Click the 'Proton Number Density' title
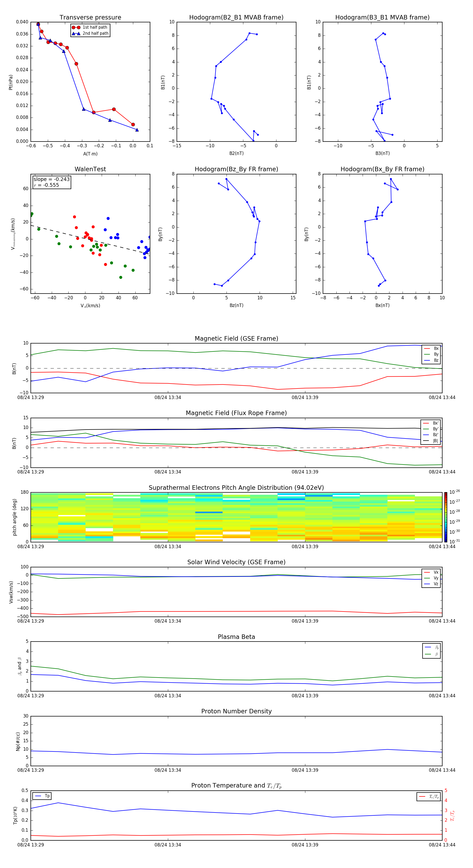This screenshot has width=473, height=868. click(x=236, y=711)
